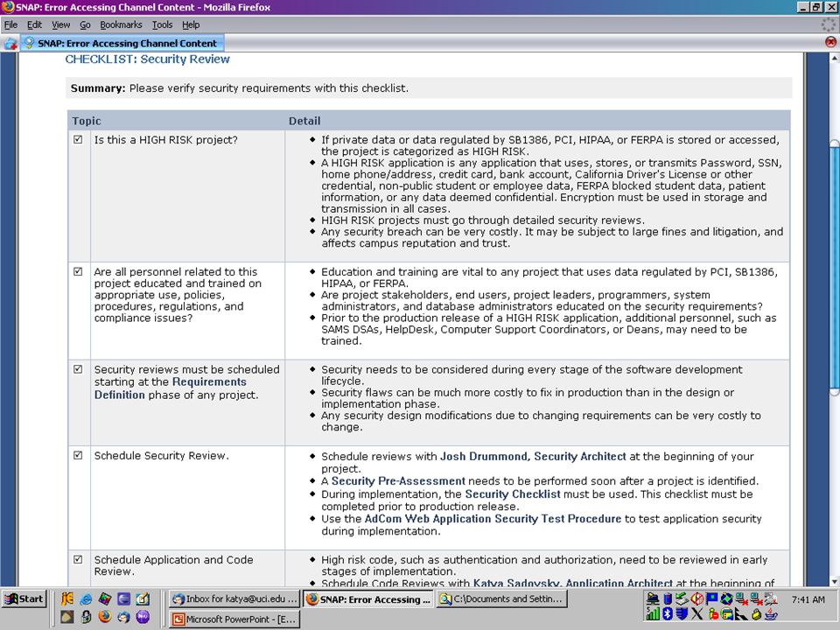Viewport: 840px width, 630px height.
Task: Open the Tools menu
Action: pos(163,24)
